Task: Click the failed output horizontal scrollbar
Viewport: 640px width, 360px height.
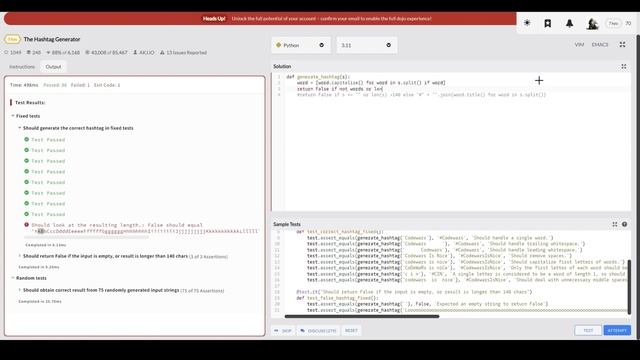Action: point(86,237)
